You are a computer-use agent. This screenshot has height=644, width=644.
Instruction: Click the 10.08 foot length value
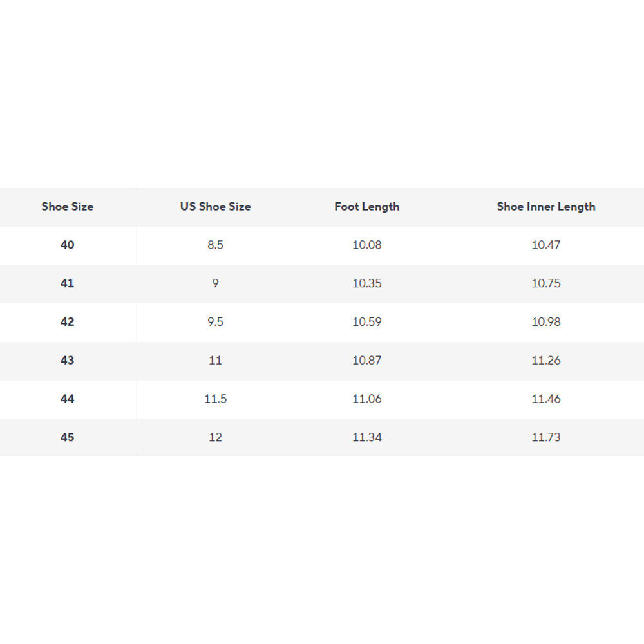[x=367, y=245]
